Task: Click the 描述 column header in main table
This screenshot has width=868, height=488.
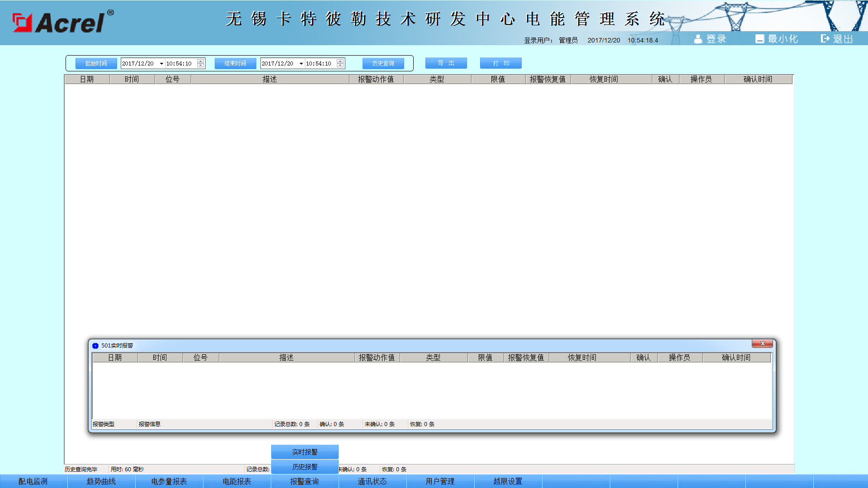Action: pyautogui.click(x=270, y=80)
